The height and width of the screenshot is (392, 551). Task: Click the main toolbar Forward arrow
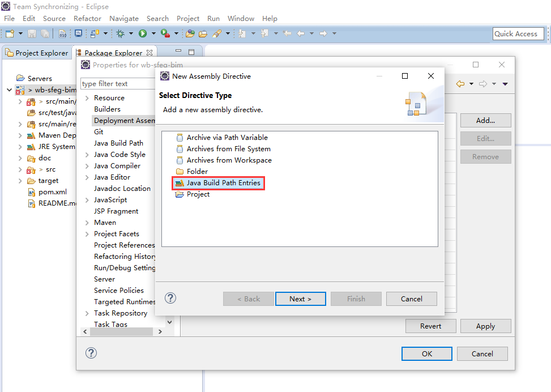coord(323,33)
